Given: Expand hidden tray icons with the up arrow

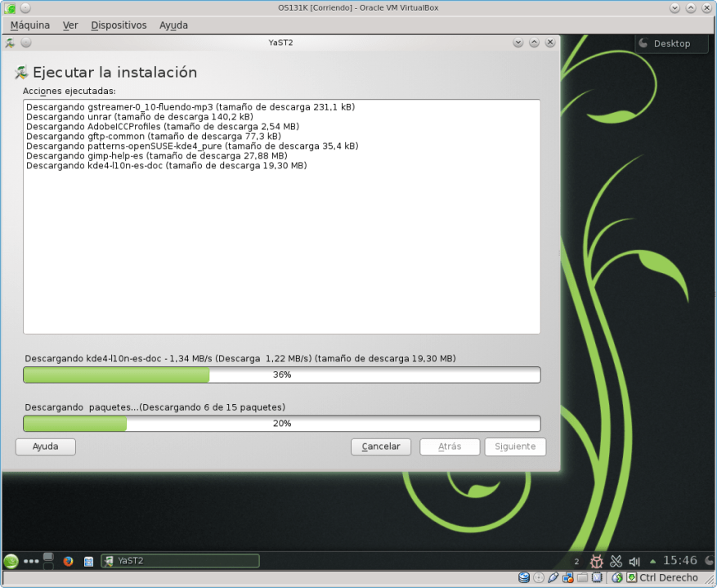Looking at the screenshot, I should click(x=652, y=561).
